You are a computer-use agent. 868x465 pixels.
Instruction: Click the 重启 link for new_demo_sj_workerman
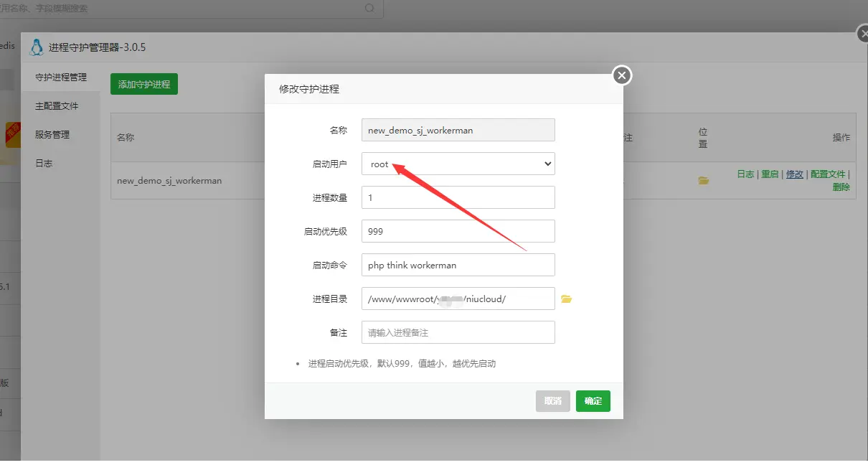click(x=770, y=174)
